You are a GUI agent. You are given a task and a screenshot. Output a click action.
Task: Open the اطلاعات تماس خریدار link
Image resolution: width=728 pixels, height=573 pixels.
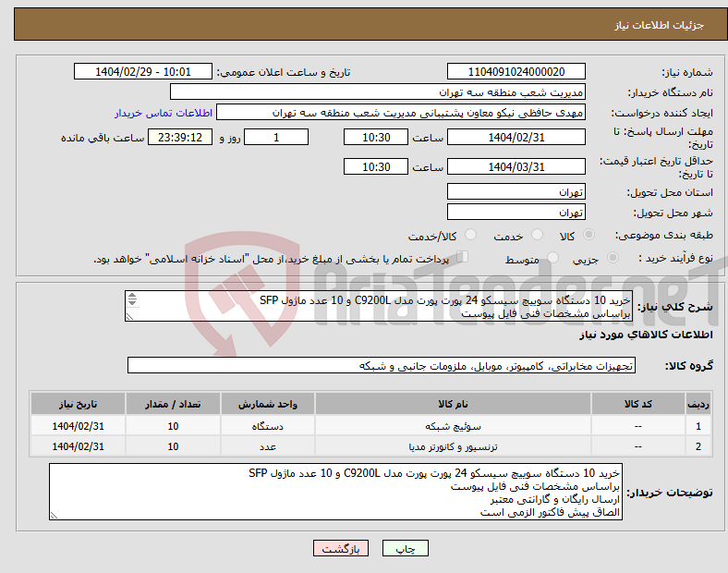[164, 113]
